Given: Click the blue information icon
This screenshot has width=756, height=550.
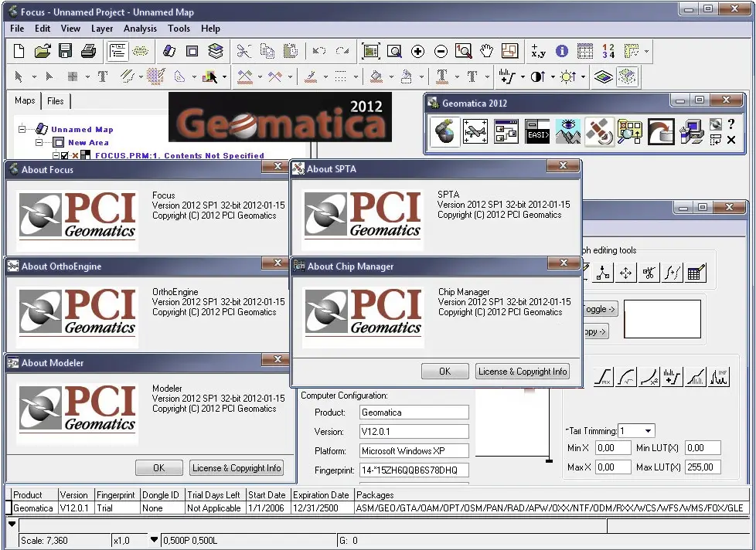Looking at the screenshot, I should pos(562,51).
